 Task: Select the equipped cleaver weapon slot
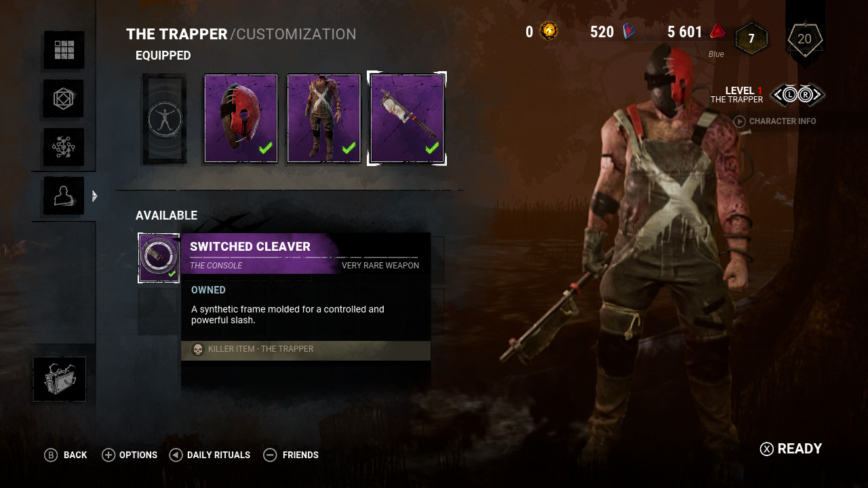tap(407, 119)
